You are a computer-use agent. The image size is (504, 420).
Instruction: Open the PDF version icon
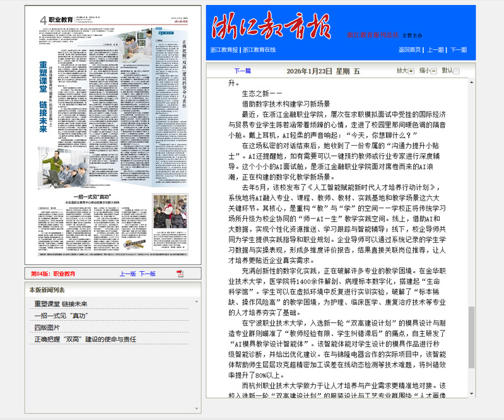click(x=180, y=274)
